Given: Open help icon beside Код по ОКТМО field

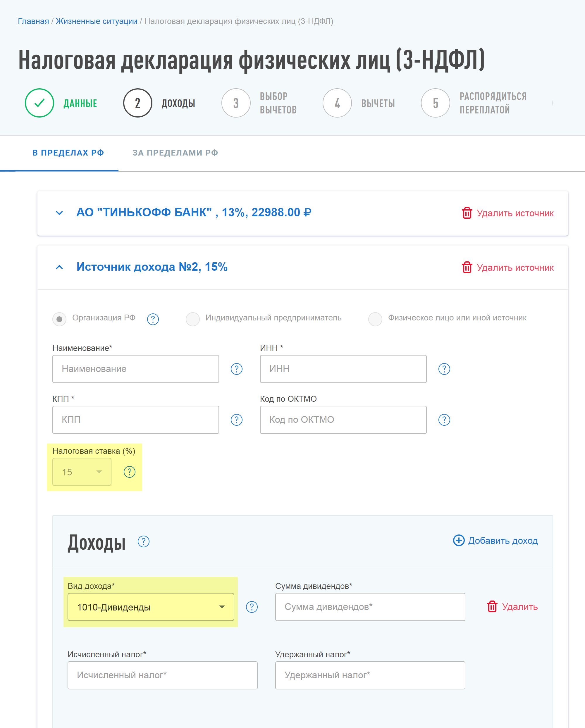Looking at the screenshot, I should point(444,420).
